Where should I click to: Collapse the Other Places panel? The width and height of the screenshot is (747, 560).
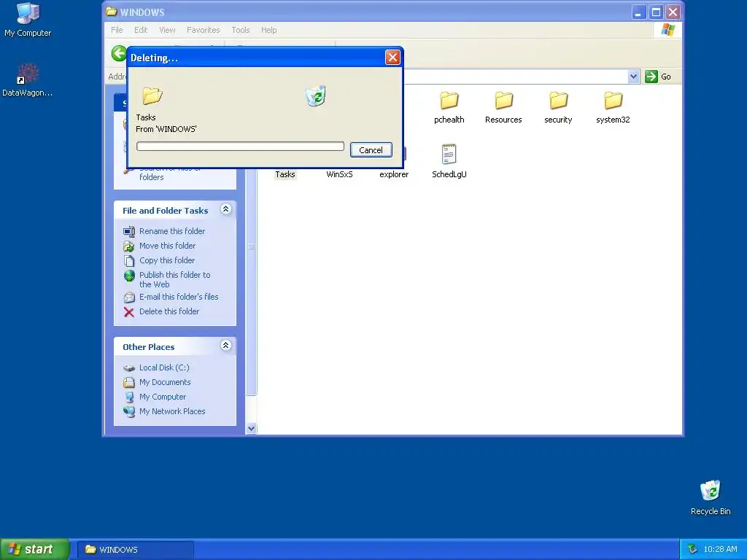pos(226,345)
